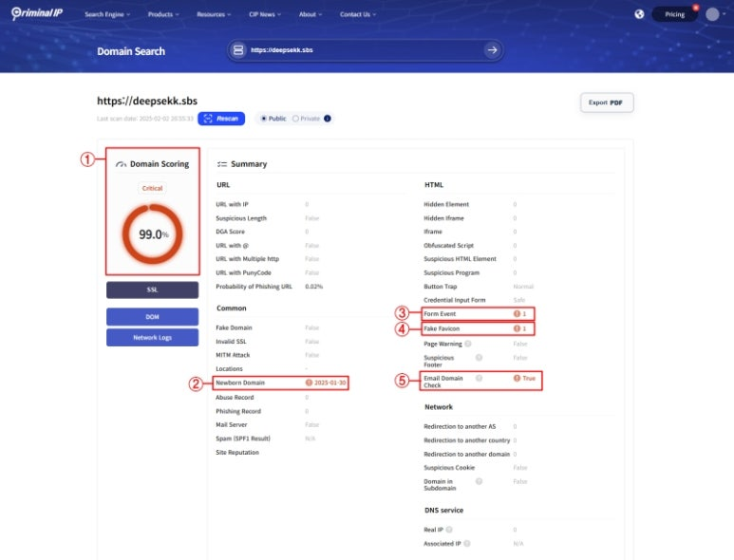Click the Real IP help icon
The width and height of the screenshot is (734, 560).
449,530
